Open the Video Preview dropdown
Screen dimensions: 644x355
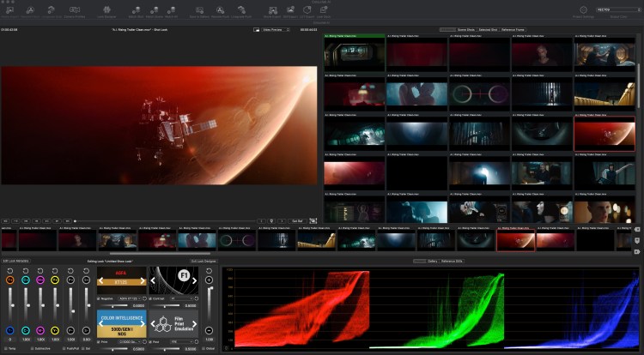point(276,29)
